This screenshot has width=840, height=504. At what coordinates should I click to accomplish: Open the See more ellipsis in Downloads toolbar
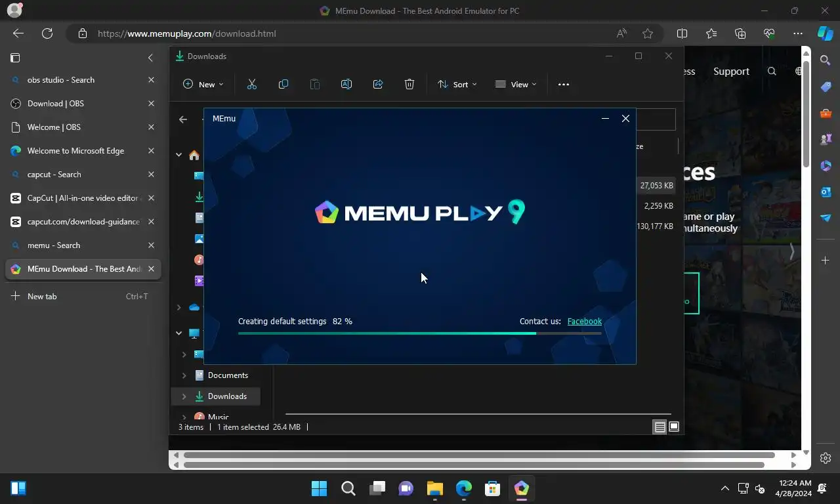pos(564,84)
